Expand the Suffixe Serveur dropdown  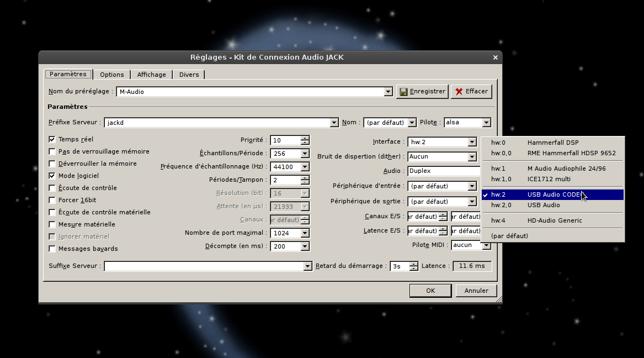point(307,266)
